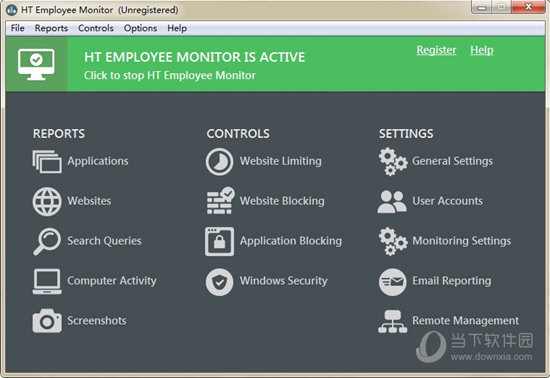The height and width of the screenshot is (378, 550).
Task: Click the Website Blocking firewall icon
Action: 220,201
